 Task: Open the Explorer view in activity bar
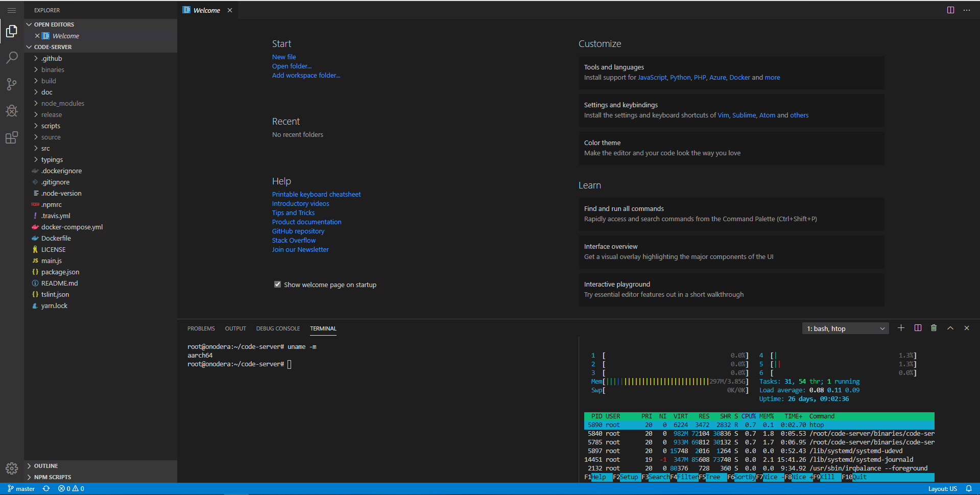[x=12, y=32]
